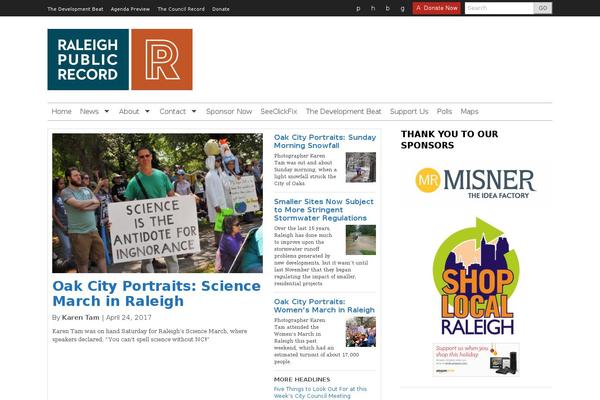The width and height of the screenshot is (600, 400).
Task: Open Sunday Morning Snowfall article headline
Action: (x=325, y=141)
